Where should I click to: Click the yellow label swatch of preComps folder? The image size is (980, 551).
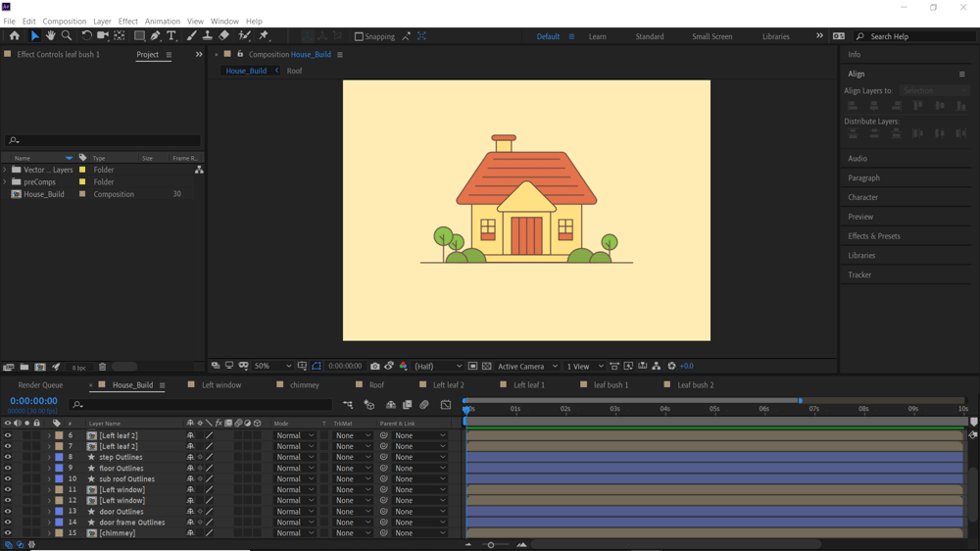82,182
